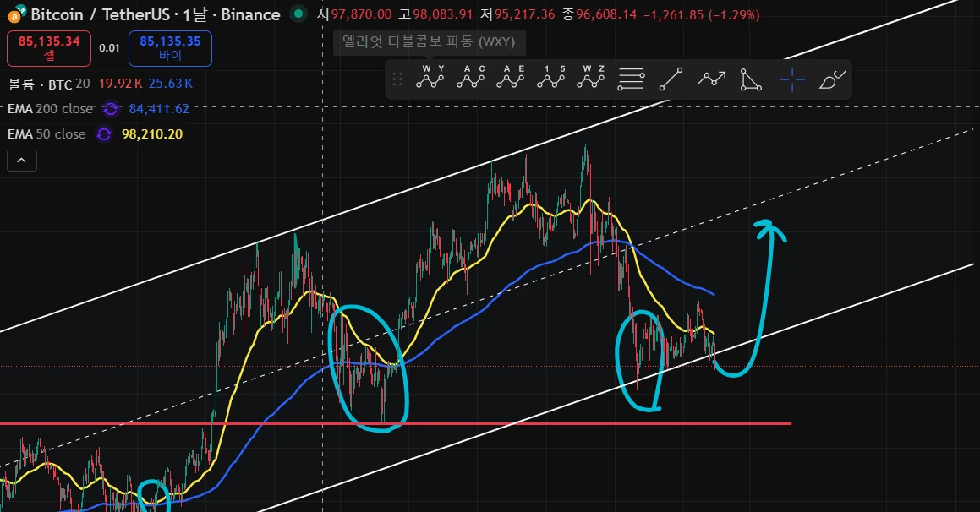Click the green market status dot

click(298, 14)
